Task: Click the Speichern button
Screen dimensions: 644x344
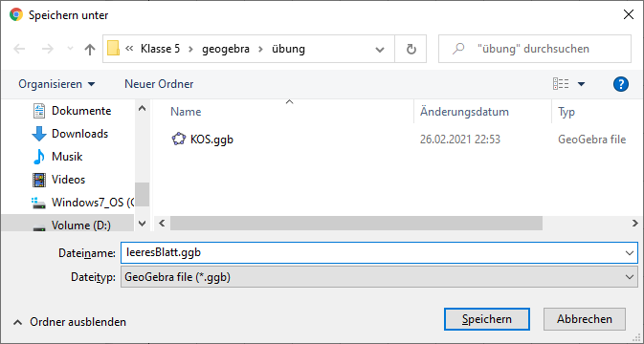Action: pos(487,319)
